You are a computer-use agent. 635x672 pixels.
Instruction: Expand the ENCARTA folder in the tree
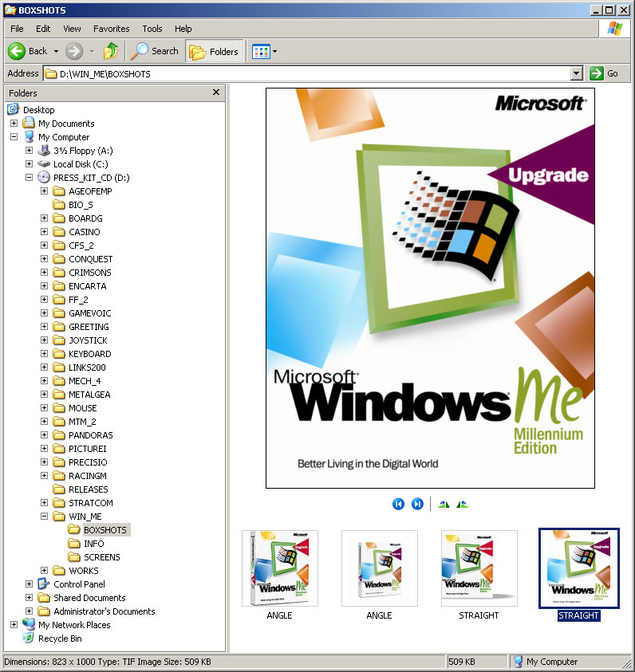[x=45, y=286]
